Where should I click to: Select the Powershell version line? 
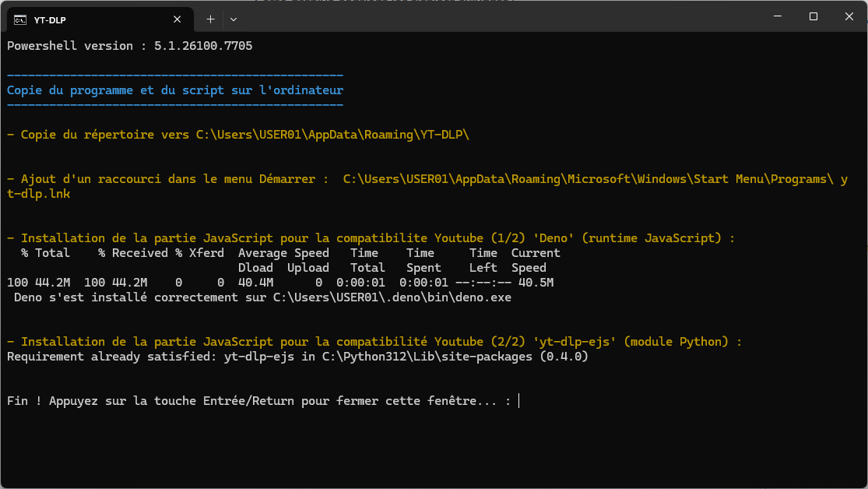[128, 45]
